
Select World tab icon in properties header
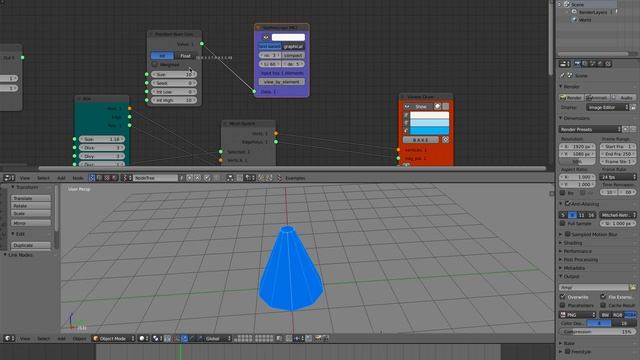coord(600,64)
